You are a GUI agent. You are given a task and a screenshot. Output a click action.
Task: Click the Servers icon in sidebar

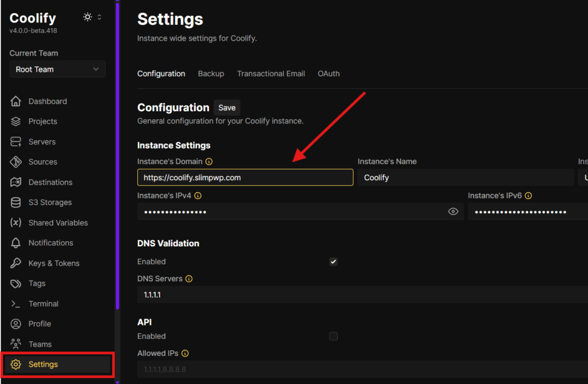[x=16, y=142]
